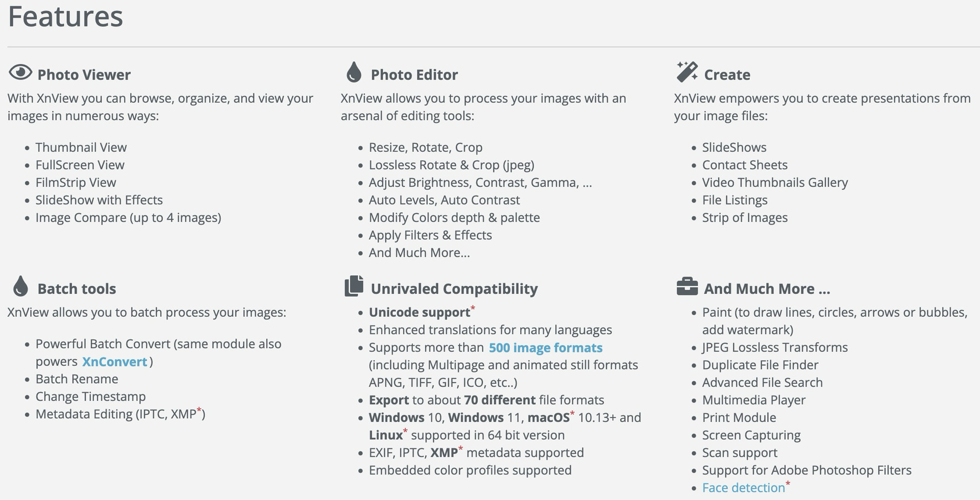Screen dimensions: 980x500
Task: Open the XnConvert link
Action: click(x=115, y=362)
